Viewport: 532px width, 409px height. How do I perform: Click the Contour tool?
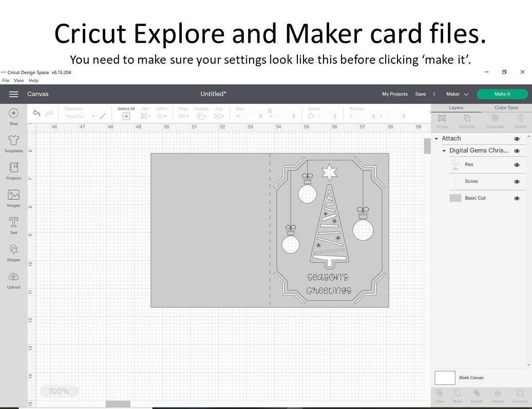click(520, 396)
